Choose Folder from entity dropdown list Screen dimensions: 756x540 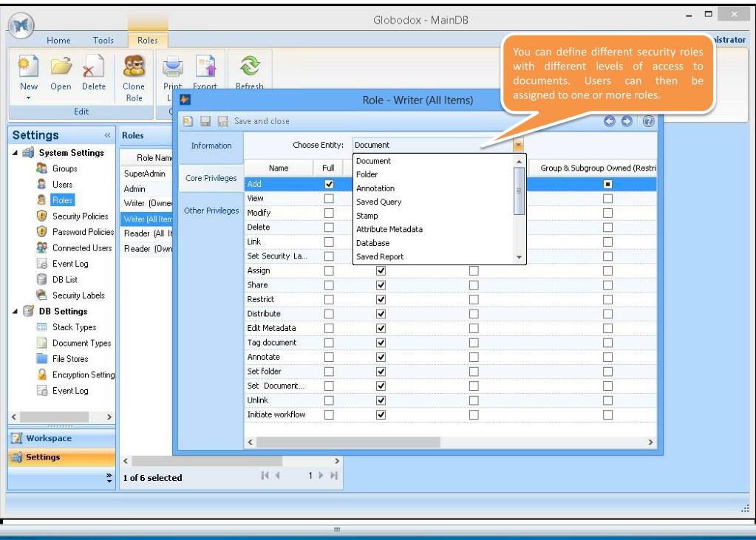[434, 174]
